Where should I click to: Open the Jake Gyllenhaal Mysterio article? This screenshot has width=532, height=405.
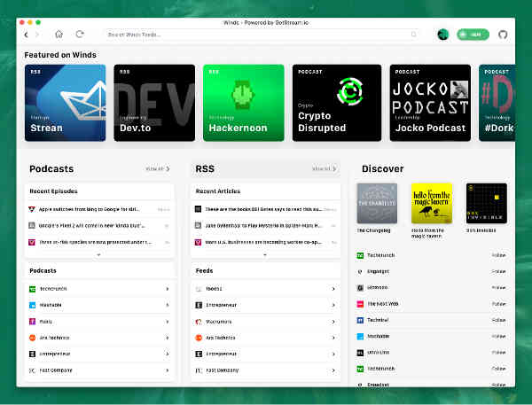tap(266, 226)
